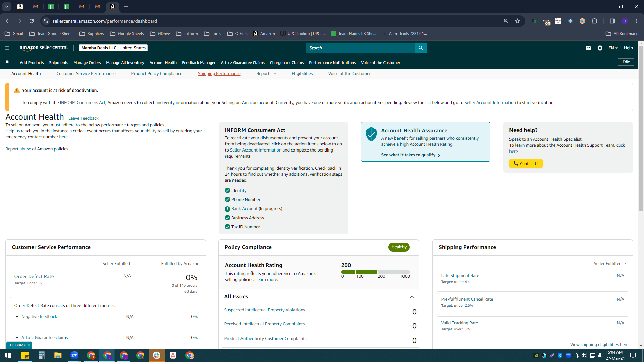The image size is (644, 362).
Task: Open the Windows notification center icon
Action: click(x=633, y=355)
